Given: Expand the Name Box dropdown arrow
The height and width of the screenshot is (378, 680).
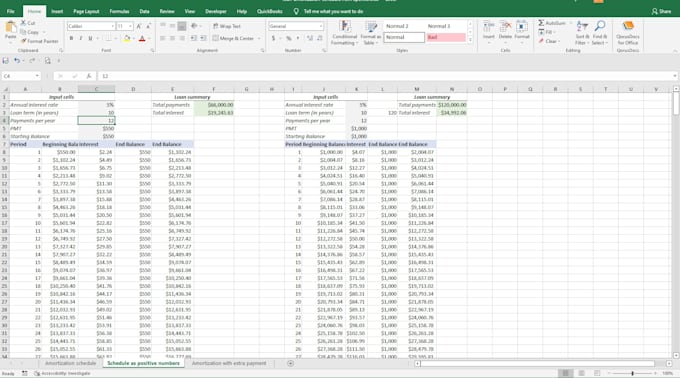Looking at the screenshot, I should [x=37, y=76].
